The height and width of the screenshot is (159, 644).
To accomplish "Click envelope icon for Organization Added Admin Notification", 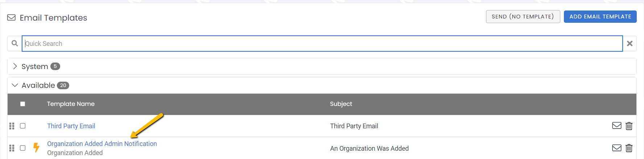I will point(617,148).
